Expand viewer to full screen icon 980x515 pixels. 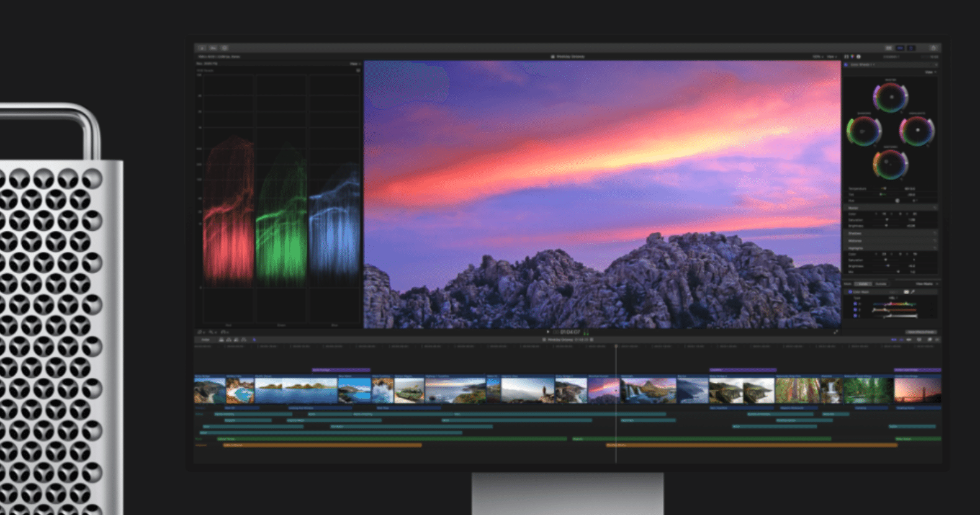(835, 332)
